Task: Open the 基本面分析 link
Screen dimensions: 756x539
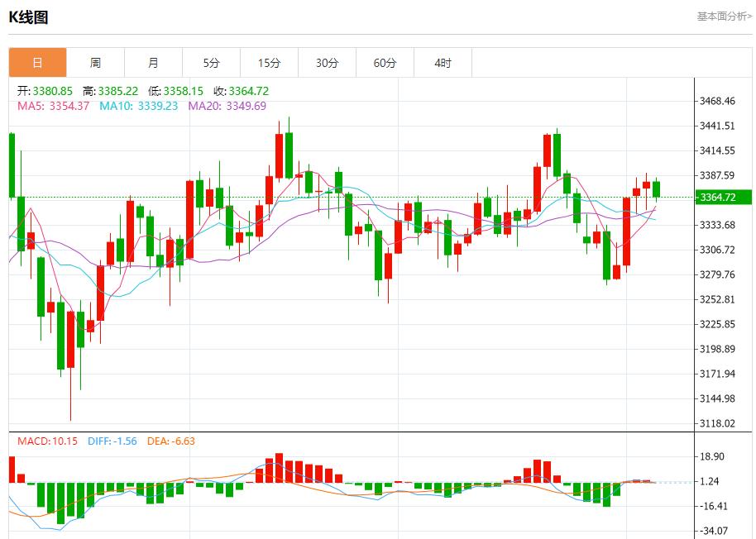Action: (724, 16)
